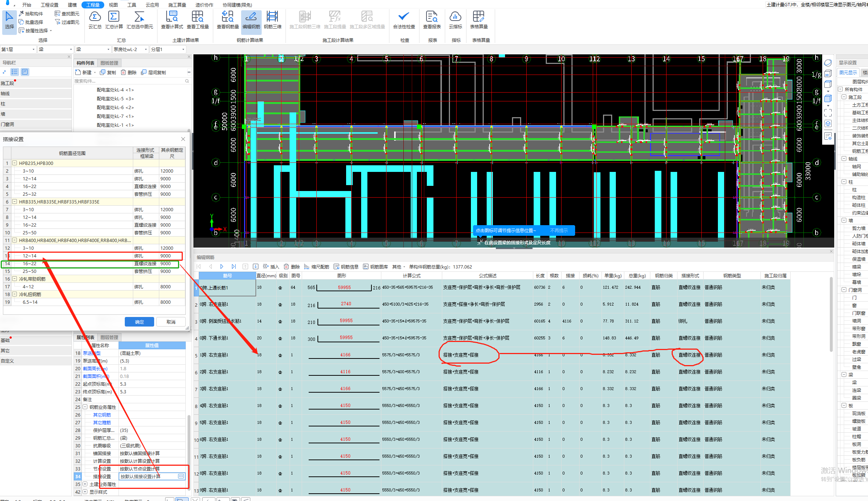Click 不再提示 on the blue hint
Image resolution: width=868 pixels, height=501 pixels.
pos(559,230)
